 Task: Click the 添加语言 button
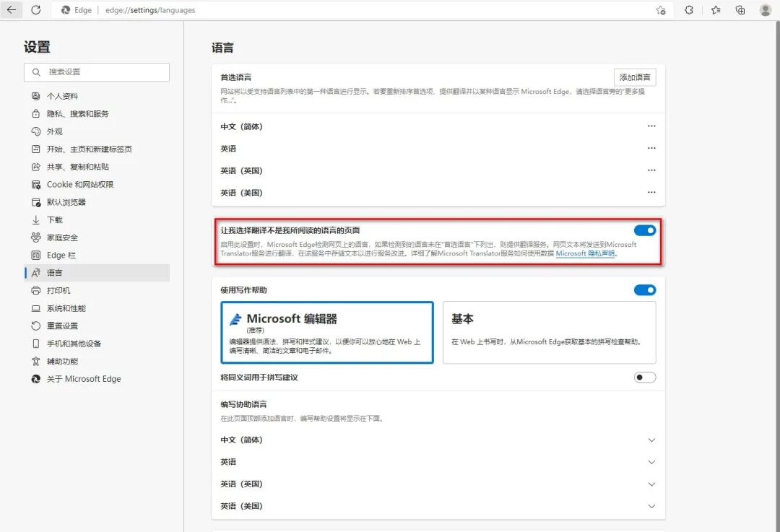[635, 77]
